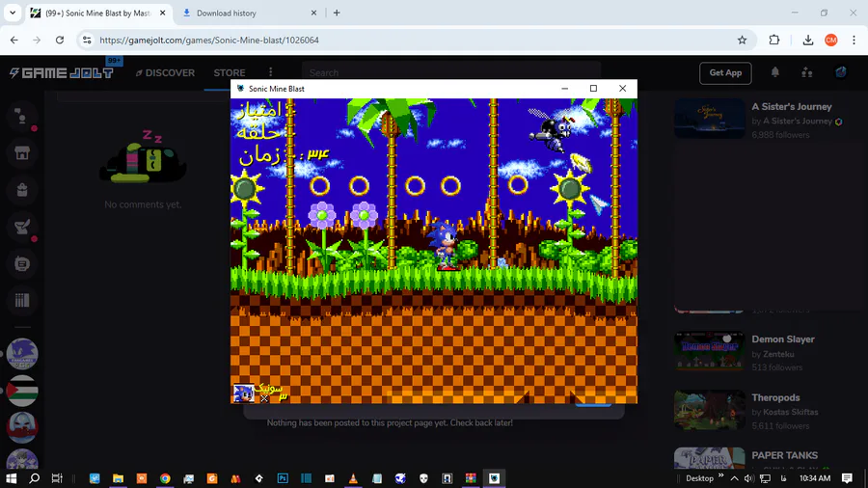Focus the Game Jolt search field
This screenshot has height=488, width=868.
[451, 72]
